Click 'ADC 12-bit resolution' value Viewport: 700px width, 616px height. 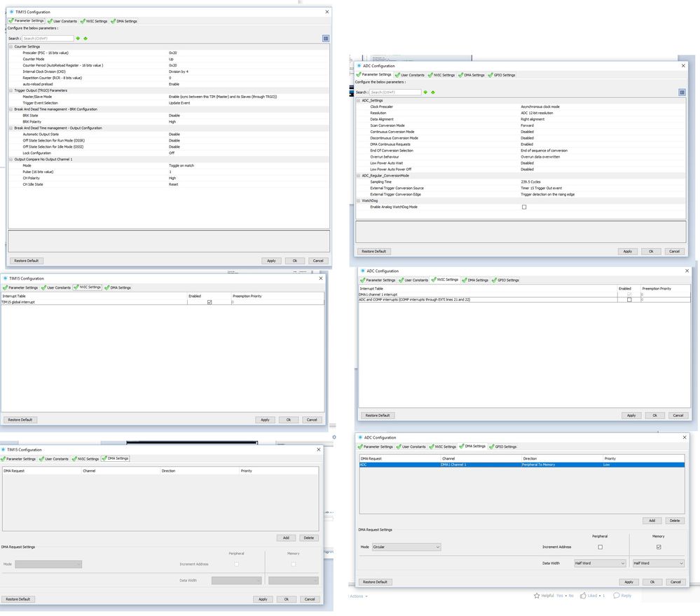[x=537, y=113]
